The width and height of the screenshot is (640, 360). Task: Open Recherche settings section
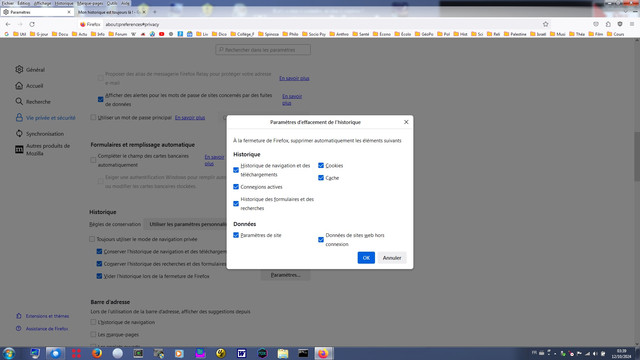(33, 102)
